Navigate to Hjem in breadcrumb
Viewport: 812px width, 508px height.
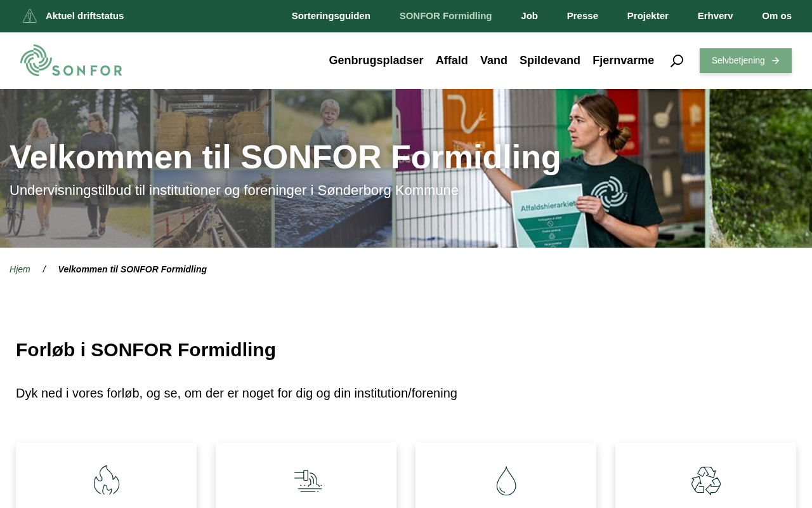(x=20, y=269)
